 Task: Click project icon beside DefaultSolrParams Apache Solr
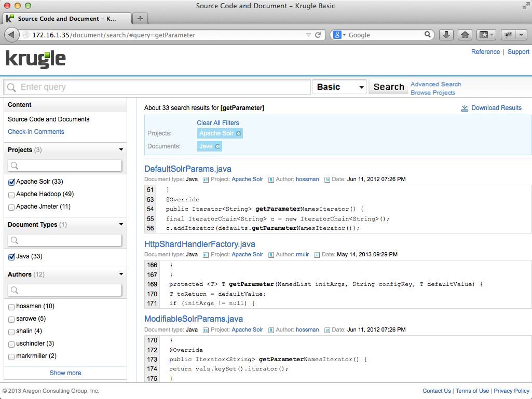206,180
